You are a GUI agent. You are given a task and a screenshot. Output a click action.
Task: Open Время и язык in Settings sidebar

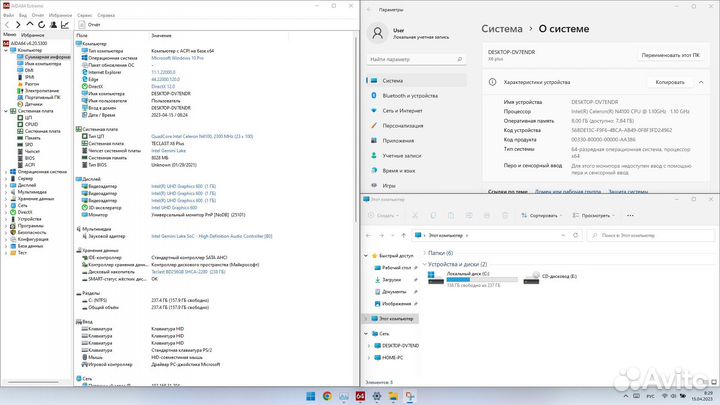click(x=416, y=171)
